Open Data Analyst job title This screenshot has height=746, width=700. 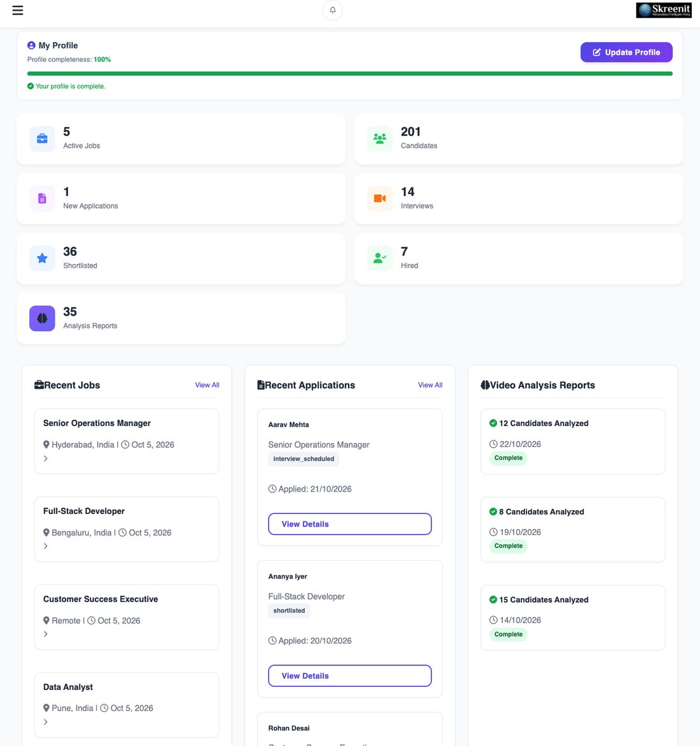[67, 687]
